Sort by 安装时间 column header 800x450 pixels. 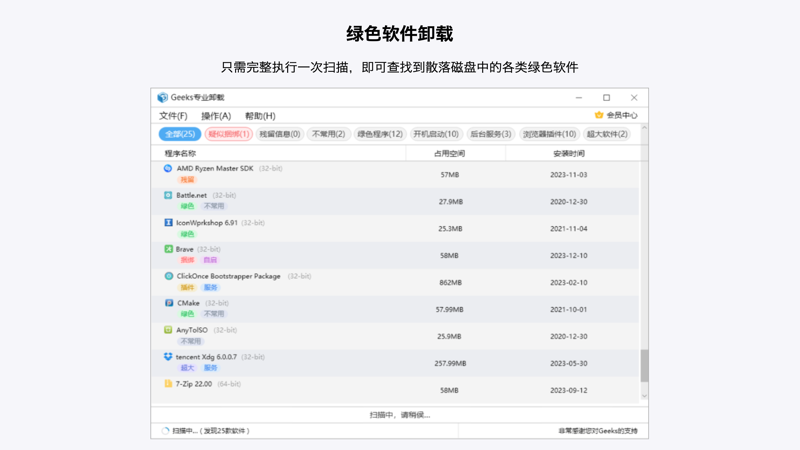tap(569, 153)
